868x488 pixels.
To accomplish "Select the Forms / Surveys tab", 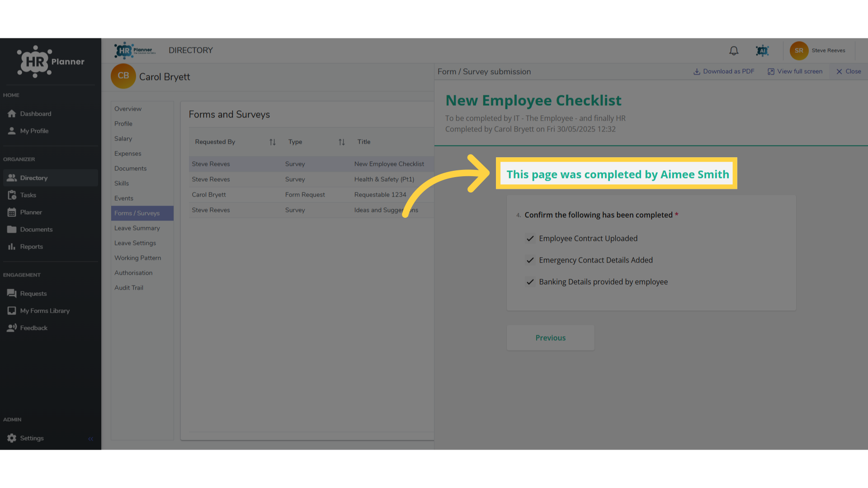I will click(x=142, y=213).
